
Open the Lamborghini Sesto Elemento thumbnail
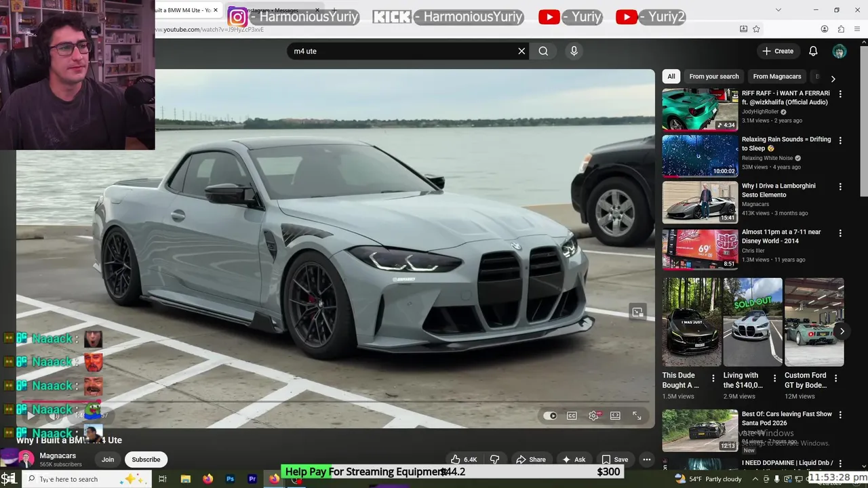point(700,201)
